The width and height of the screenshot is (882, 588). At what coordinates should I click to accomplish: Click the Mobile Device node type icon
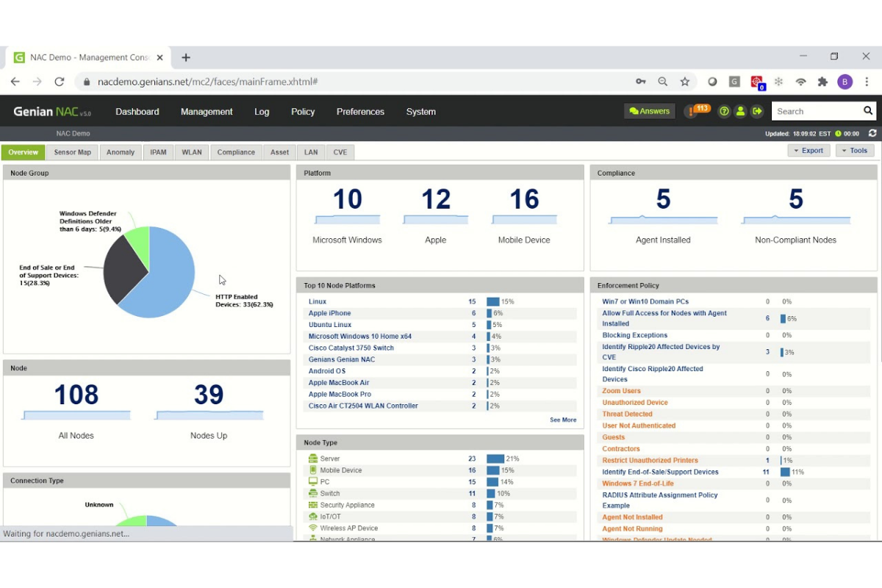click(312, 470)
